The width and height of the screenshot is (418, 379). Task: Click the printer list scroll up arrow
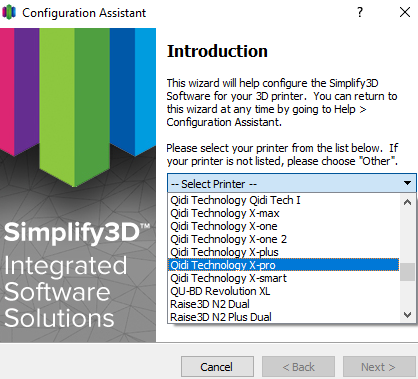click(x=407, y=202)
